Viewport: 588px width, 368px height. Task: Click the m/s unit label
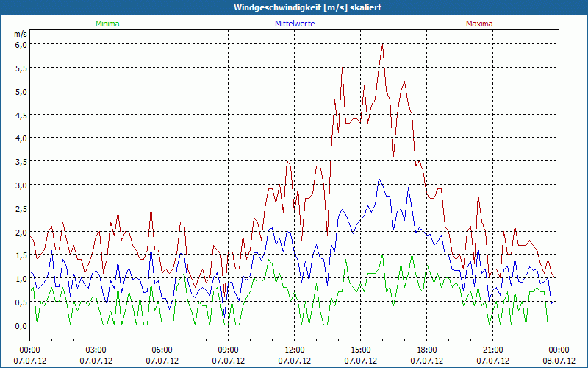coord(21,34)
